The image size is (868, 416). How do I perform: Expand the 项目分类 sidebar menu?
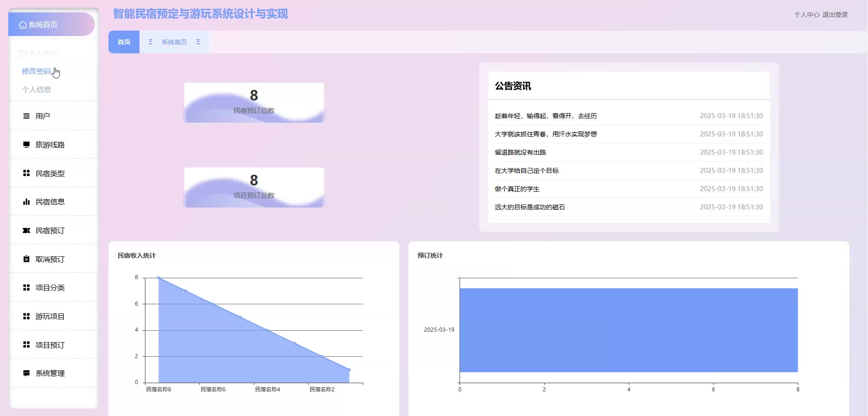53,287
